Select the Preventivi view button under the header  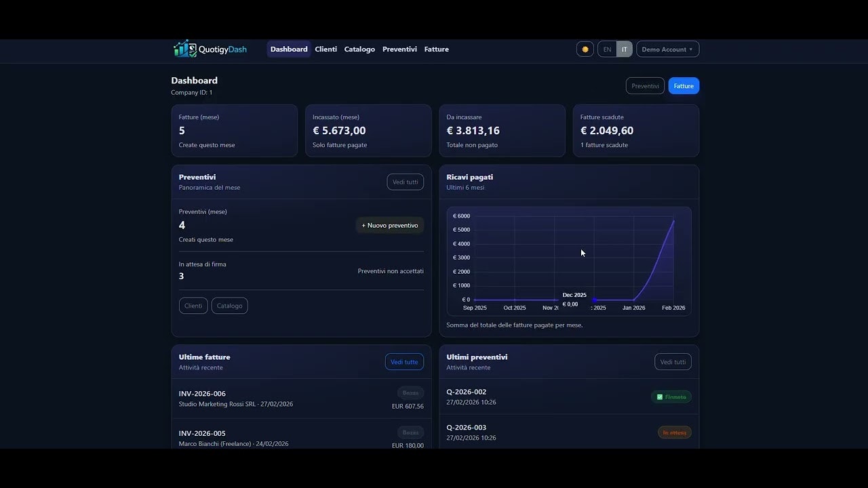click(645, 86)
